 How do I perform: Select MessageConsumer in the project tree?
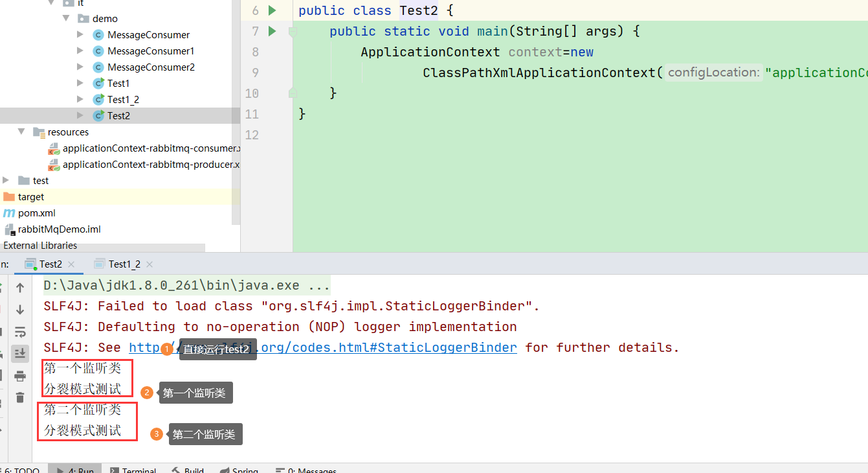(148, 34)
